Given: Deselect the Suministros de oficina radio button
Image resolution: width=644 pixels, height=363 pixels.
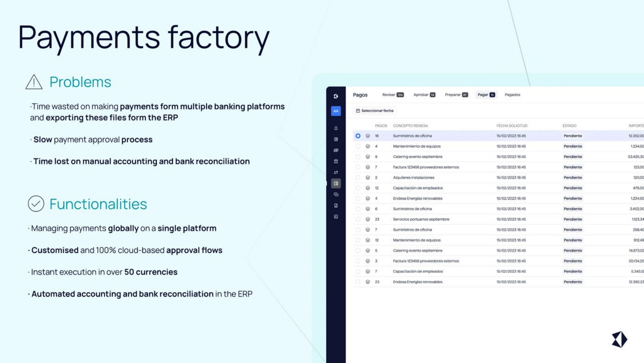Looking at the screenshot, I should (358, 136).
